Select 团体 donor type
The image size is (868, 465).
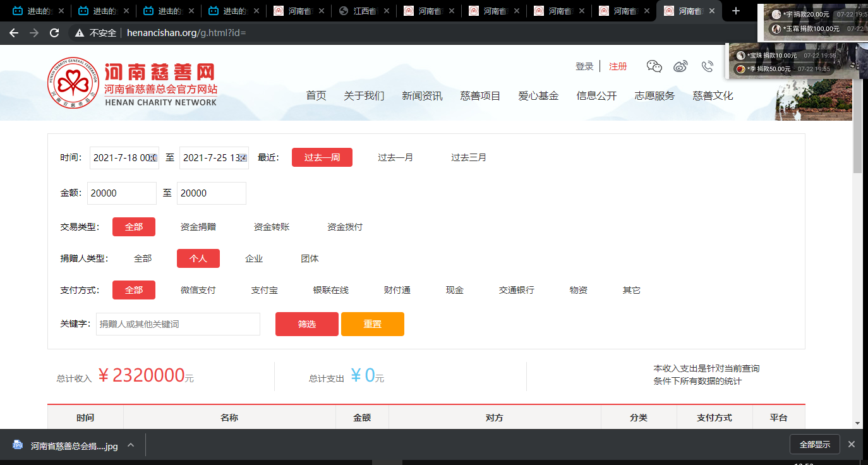tap(310, 258)
